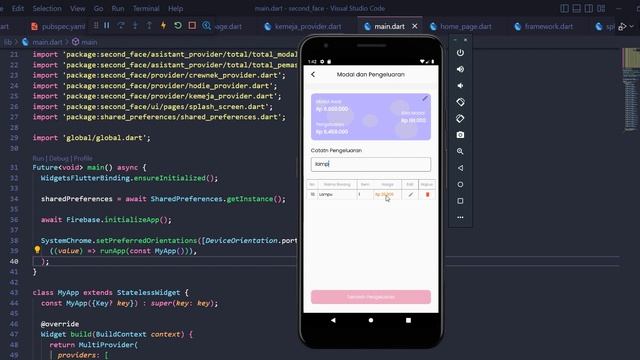The width and height of the screenshot is (640, 360).
Task: Click the Android navigation recents button
Action: (408, 320)
